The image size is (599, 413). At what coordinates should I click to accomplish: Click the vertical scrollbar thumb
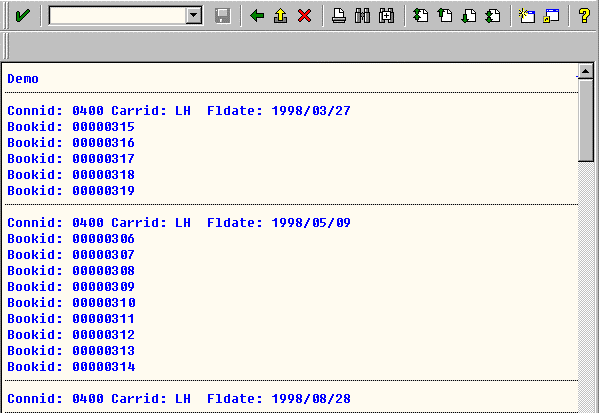(x=585, y=120)
